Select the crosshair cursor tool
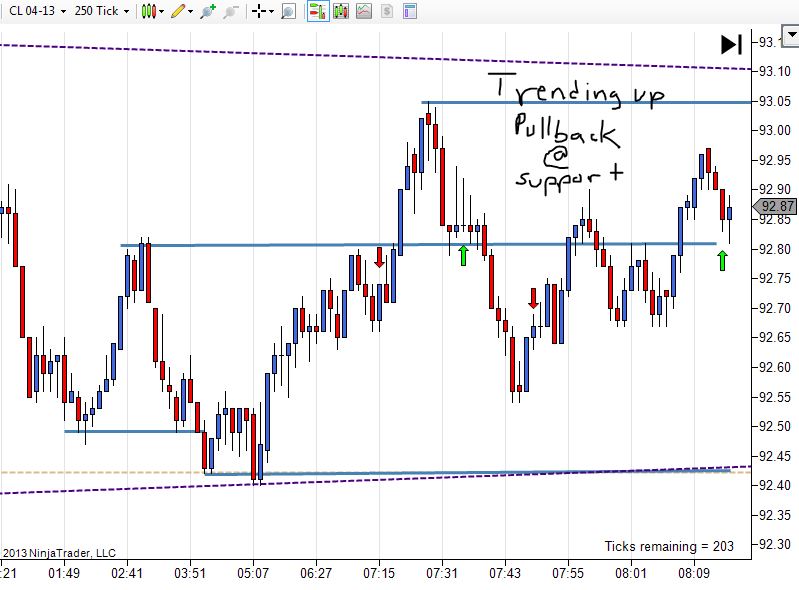 259,11
